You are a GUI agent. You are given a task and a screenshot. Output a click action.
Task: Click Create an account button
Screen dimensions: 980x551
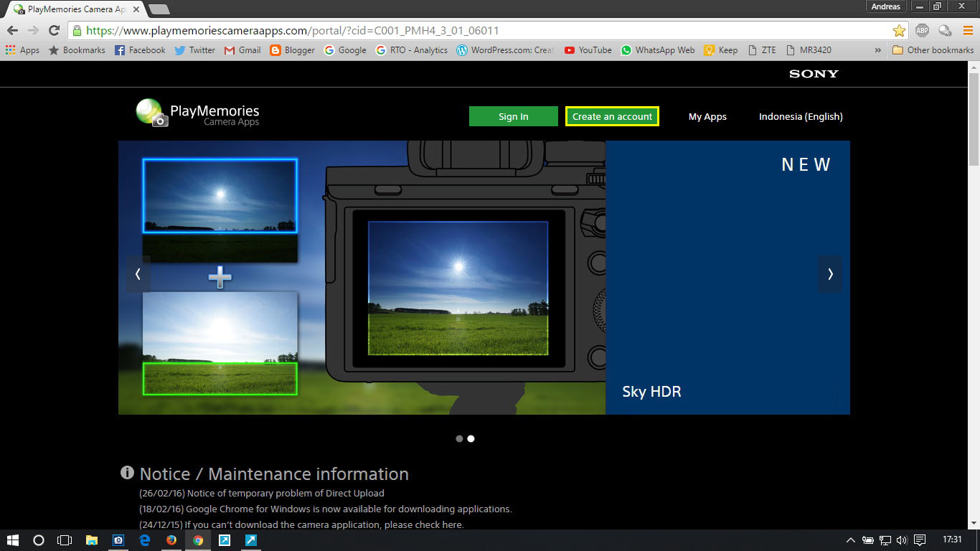tap(612, 116)
